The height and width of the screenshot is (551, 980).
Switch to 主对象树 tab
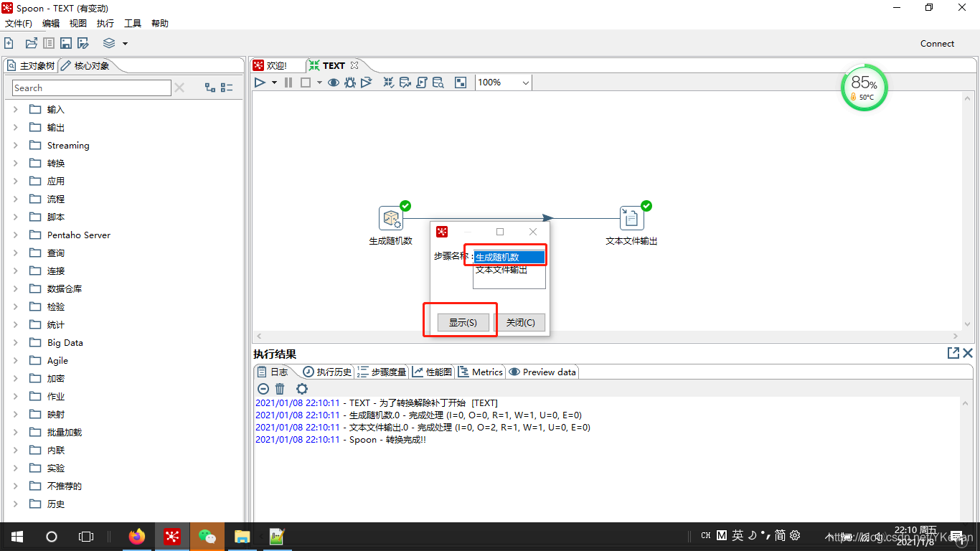[x=31, y=65]
